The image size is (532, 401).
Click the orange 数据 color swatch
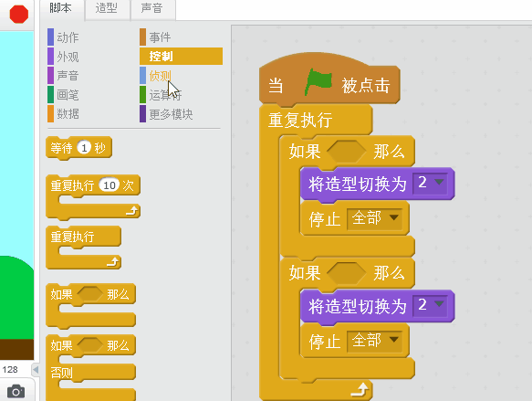coord(50,113)
